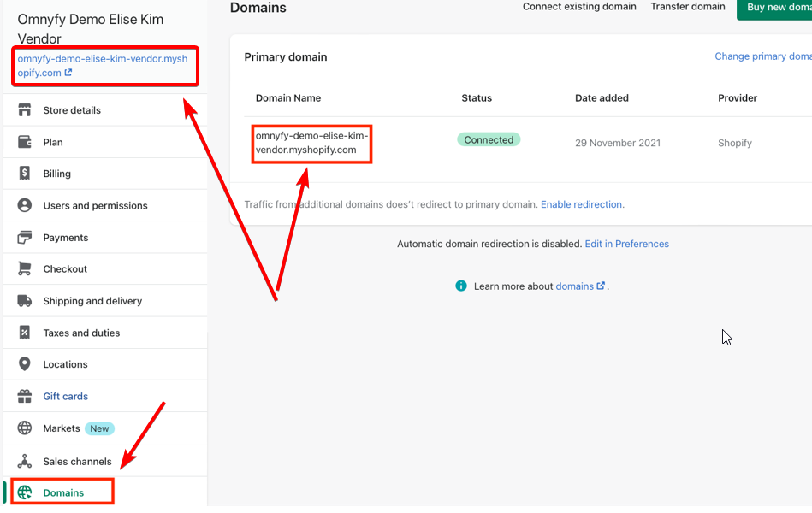This screenshot has width=812, height=513.
Task: Click the date 29 November 2021
Action: [x=617, y=143]
